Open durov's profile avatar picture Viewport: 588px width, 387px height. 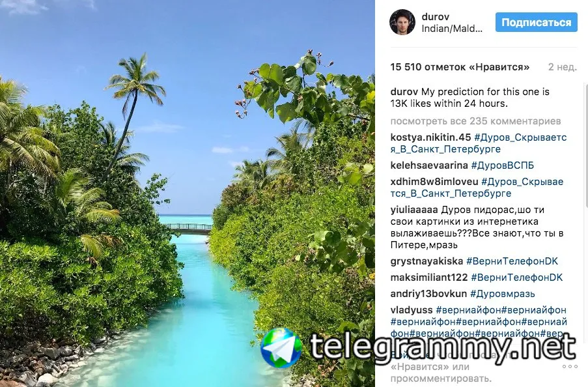402,22
